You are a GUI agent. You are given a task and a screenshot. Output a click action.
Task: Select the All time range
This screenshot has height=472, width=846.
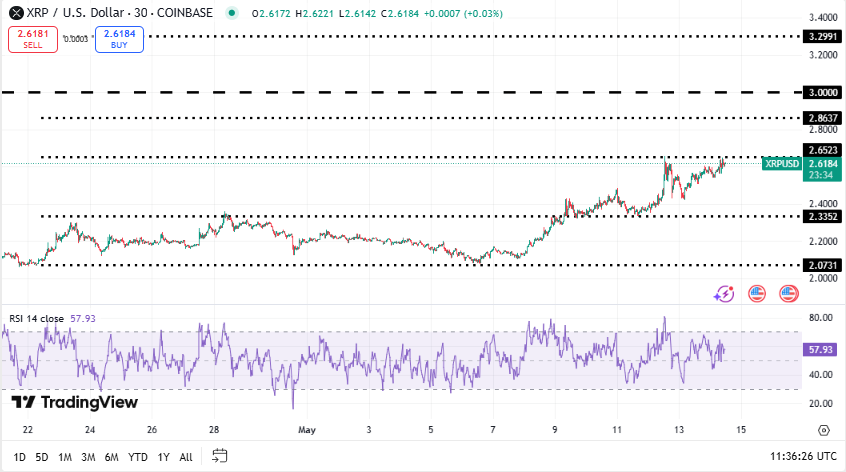pos(186,457)
